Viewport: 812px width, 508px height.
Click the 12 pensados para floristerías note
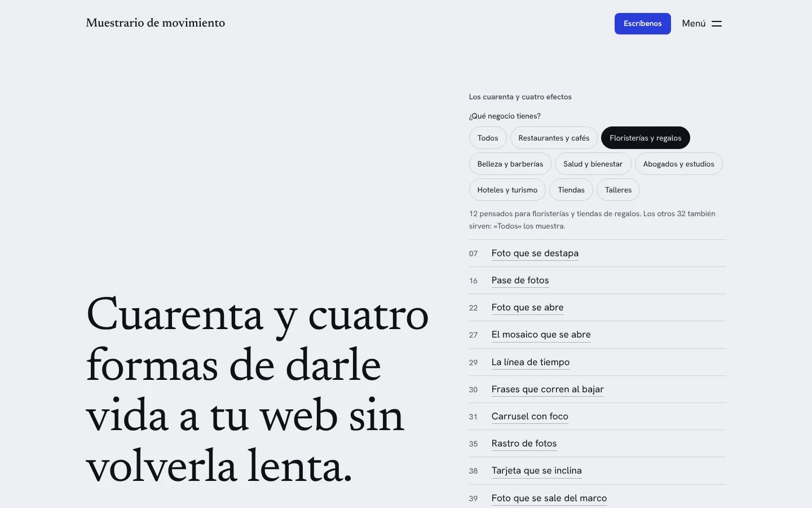(592, 220)
